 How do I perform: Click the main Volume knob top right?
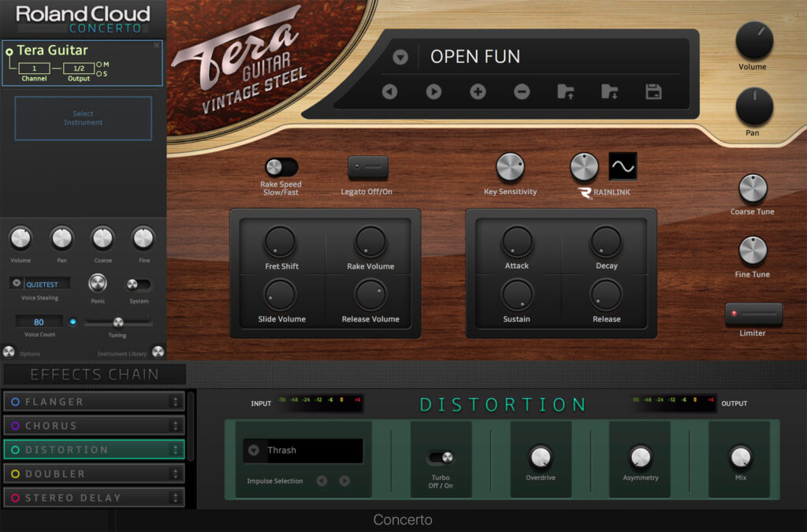[754, 41]
